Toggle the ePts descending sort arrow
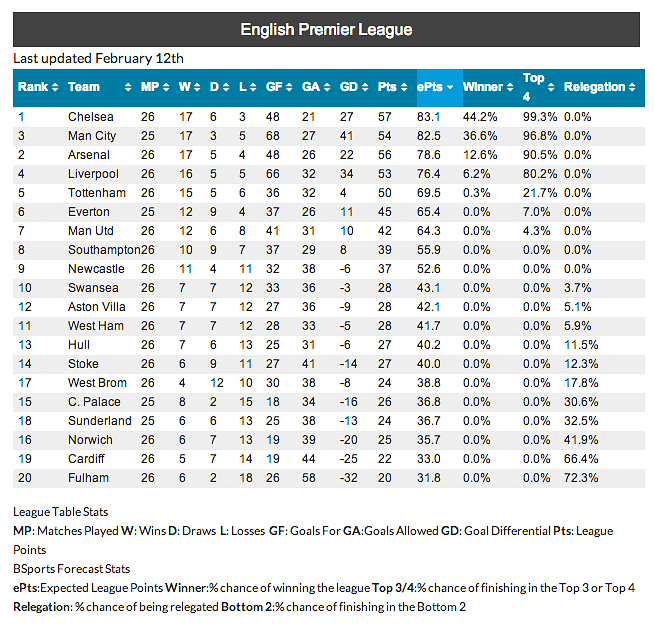The height and width of the screenshot is (625, 654). coord(450,87)
